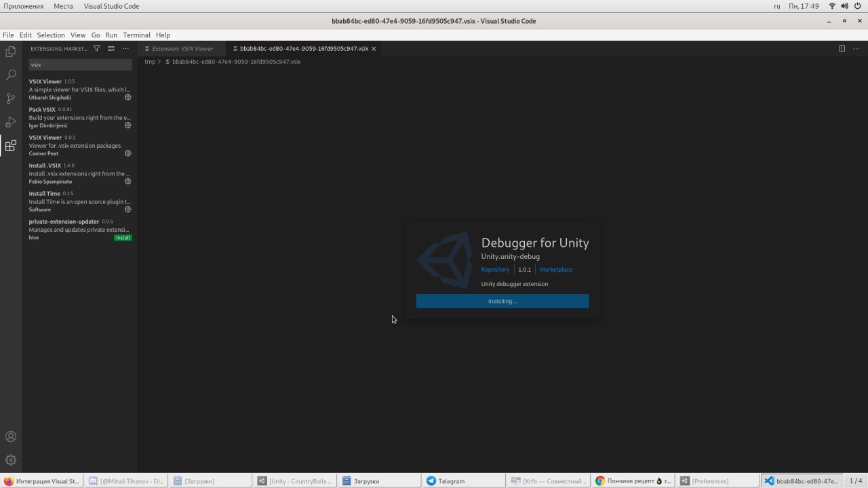Open the system power menu icon
Viewport: 868px width, 488px height.
(858, 6)
